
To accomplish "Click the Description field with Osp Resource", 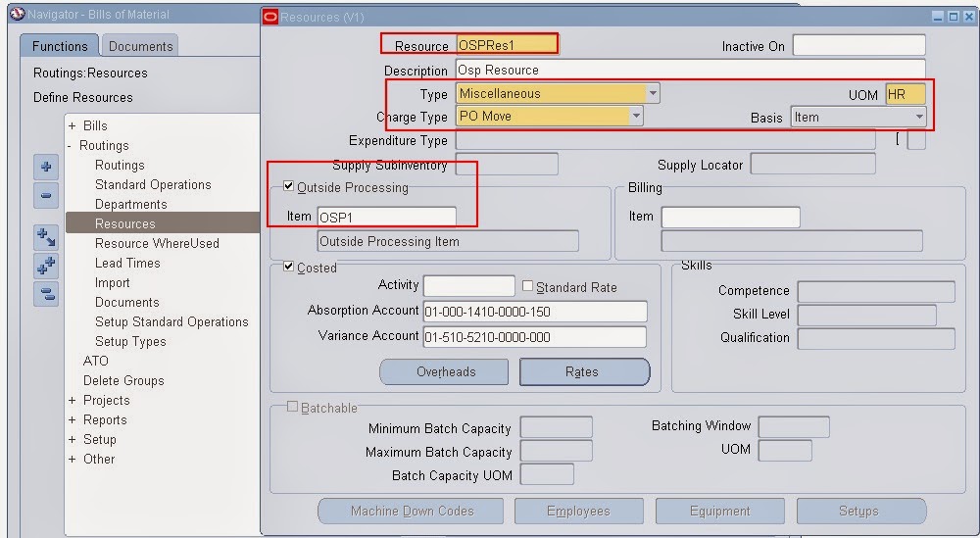I will (x=691, y=70).
